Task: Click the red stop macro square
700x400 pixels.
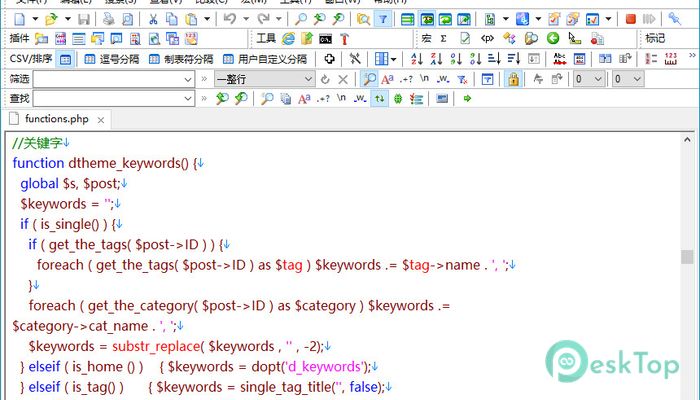Action: [630, 19]
